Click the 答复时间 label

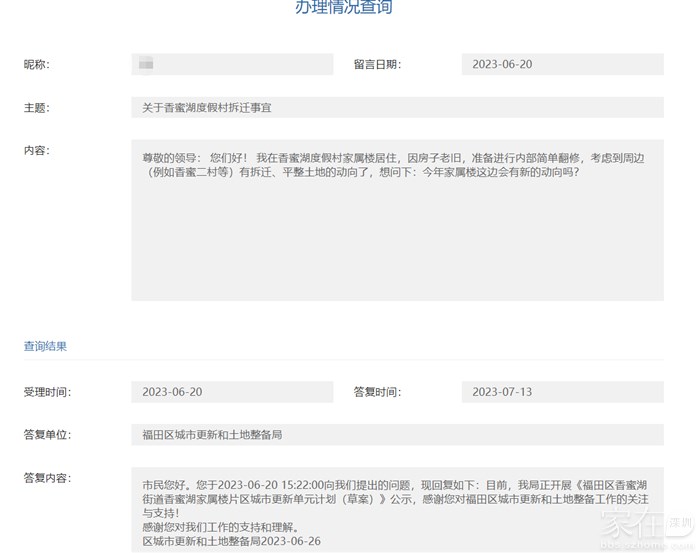coord(377,392)
